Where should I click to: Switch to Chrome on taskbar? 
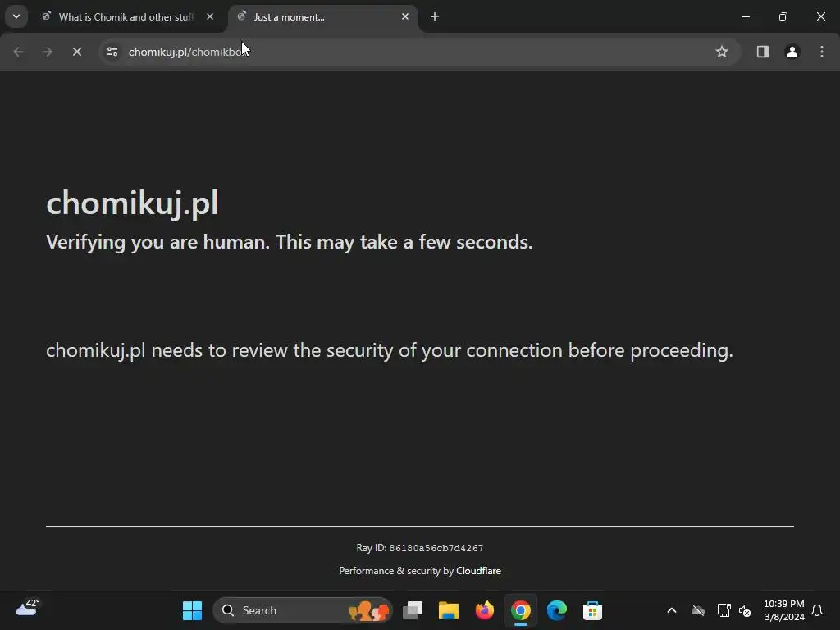coord(521,610)
